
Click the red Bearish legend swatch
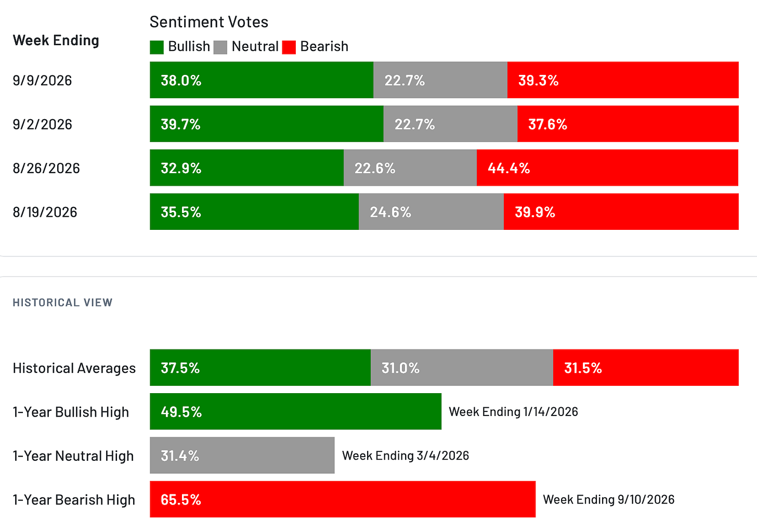pos(289,47)
